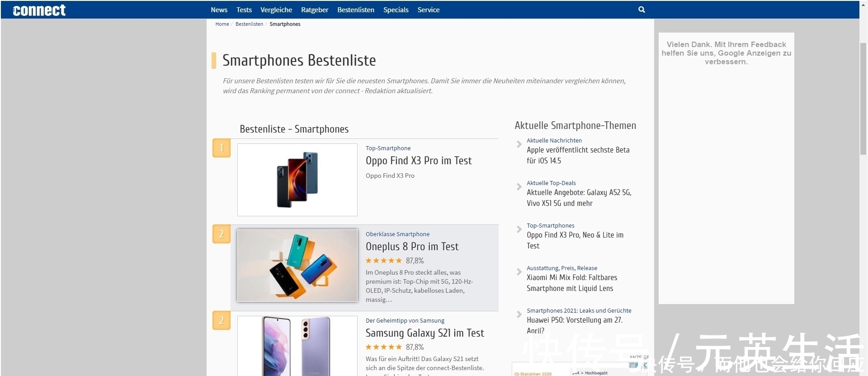Screen dimensions: 868x376
Task: Open Xiaomi Mi Mix Fold article
Action: tap(572, 283)
